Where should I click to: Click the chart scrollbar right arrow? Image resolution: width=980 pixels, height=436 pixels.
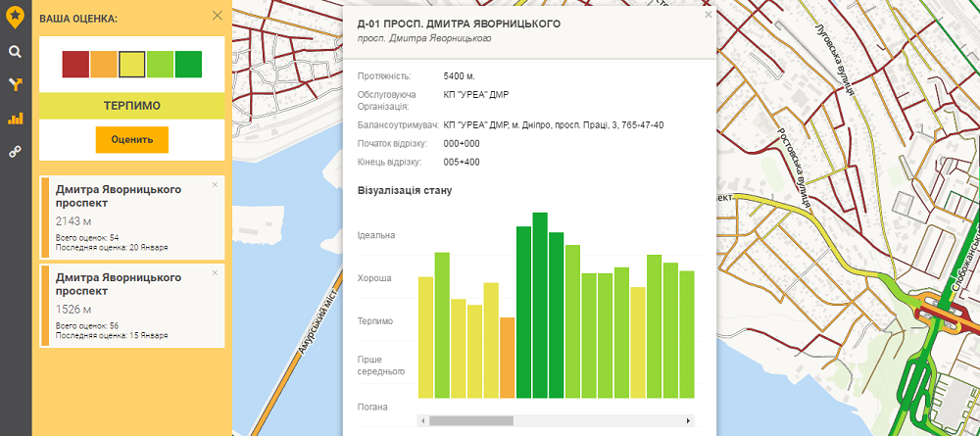(689, 420)
